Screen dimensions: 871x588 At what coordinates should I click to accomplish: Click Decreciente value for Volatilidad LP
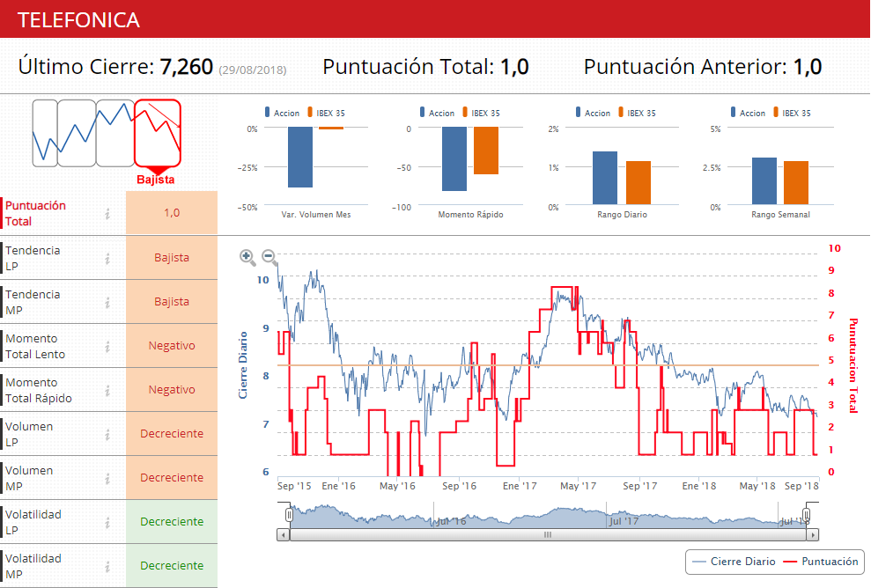(172, 521)
